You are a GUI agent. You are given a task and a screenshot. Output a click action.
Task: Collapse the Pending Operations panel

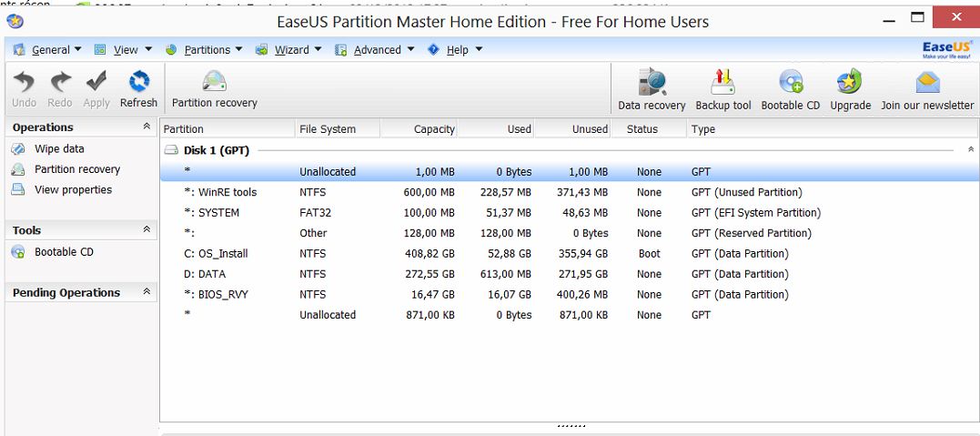[146, 291]
